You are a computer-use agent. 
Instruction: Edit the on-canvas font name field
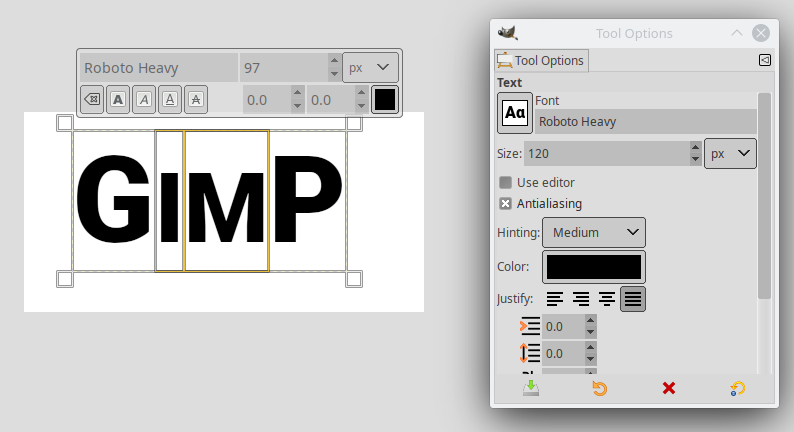coord(158,68)
